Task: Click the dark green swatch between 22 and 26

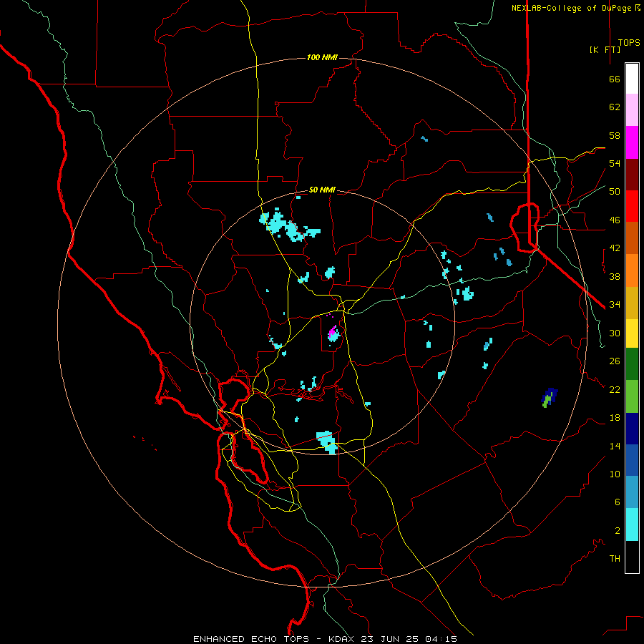Action: [x=632, y=364]
